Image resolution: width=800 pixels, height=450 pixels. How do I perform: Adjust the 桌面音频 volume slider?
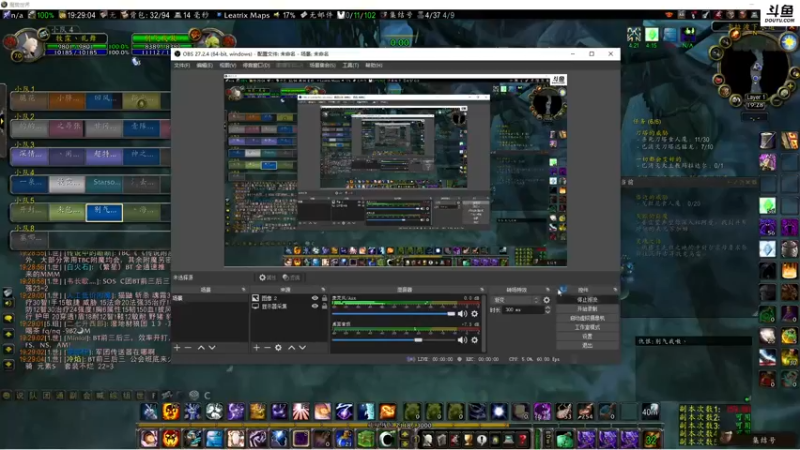393,340
